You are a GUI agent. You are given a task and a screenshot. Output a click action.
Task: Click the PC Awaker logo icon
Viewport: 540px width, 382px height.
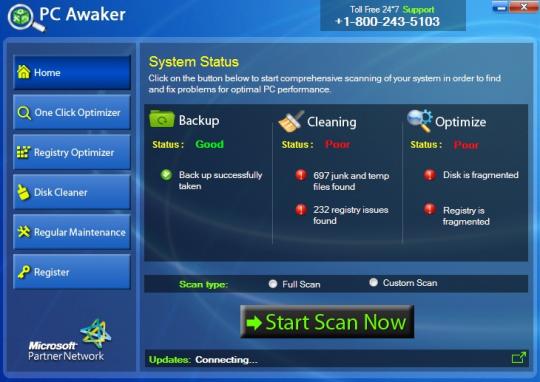[x=26, y=18]
